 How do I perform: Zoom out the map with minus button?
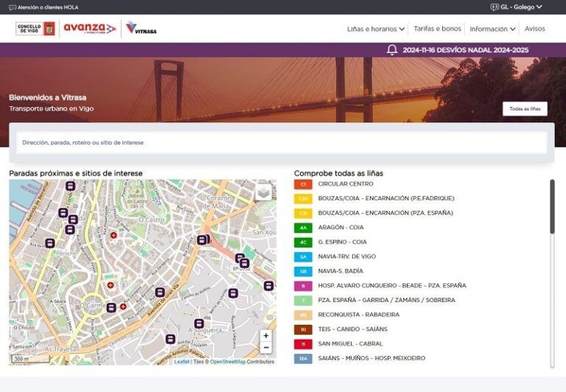pyautogui.click(x=265, y=348)
